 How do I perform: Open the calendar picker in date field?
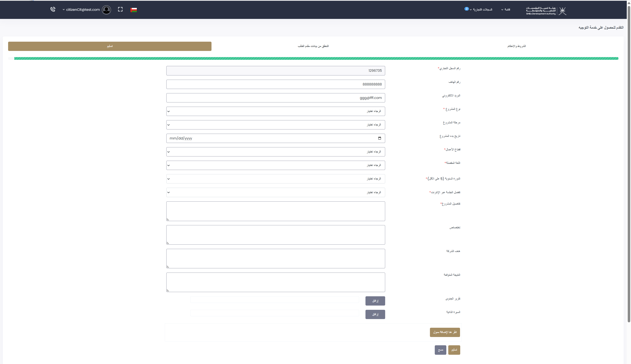click(379, 138)
